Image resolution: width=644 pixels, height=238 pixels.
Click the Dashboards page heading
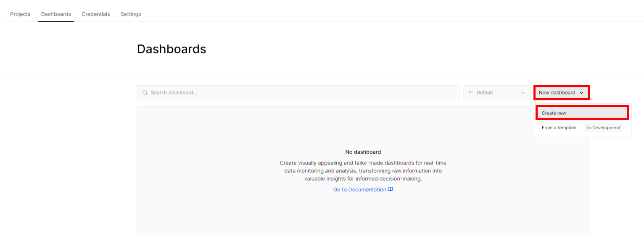click(x=172, y=49)
